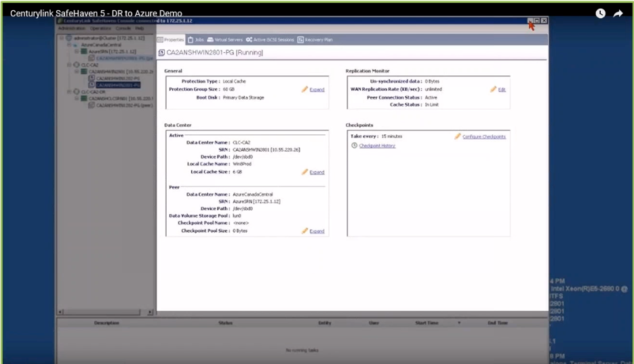
Task: Click the No running tasks message
Action: click(x=302, y=350)
